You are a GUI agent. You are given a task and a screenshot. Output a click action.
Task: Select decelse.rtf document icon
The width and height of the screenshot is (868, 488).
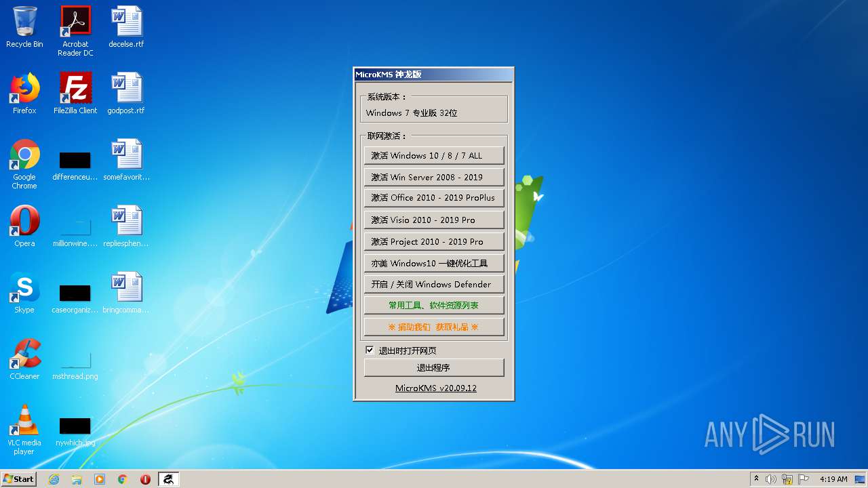pyautogui.click(x=126, y=27)
